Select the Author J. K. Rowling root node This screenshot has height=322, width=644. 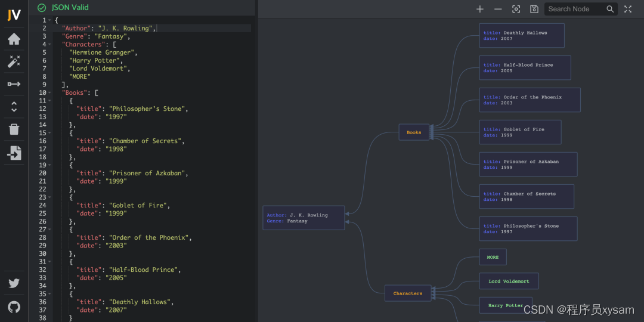(x=304, y=218)
